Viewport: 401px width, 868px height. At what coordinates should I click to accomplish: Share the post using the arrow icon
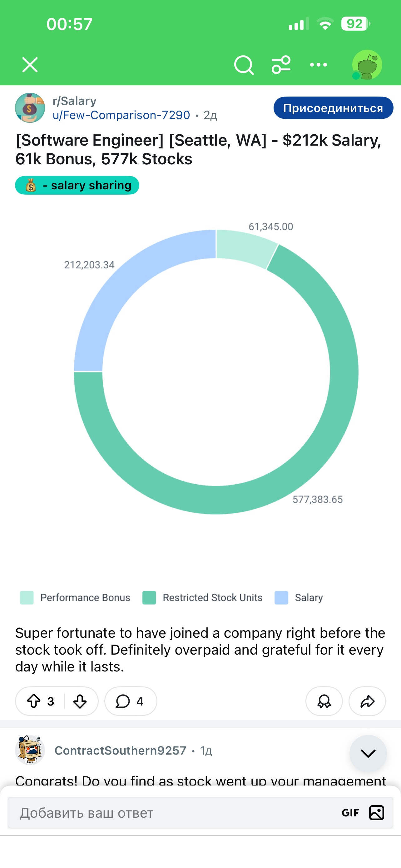367,701
